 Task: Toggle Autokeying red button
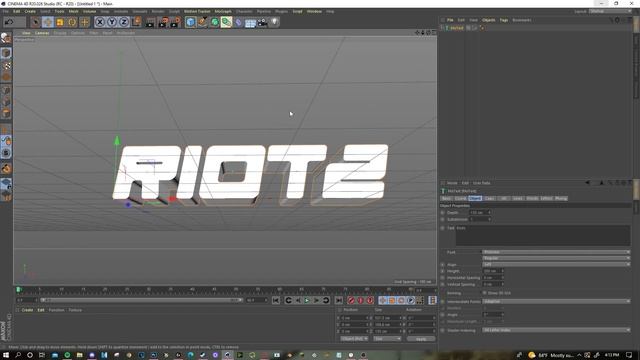360,300
